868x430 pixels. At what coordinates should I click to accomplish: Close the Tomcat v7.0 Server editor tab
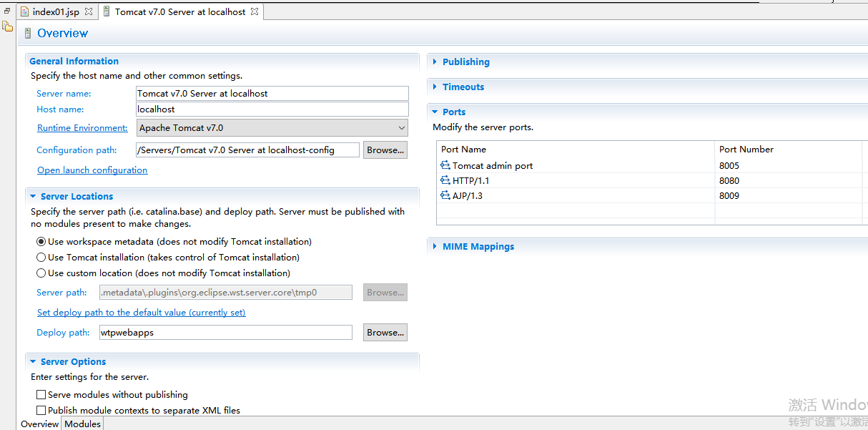point(255,12)
